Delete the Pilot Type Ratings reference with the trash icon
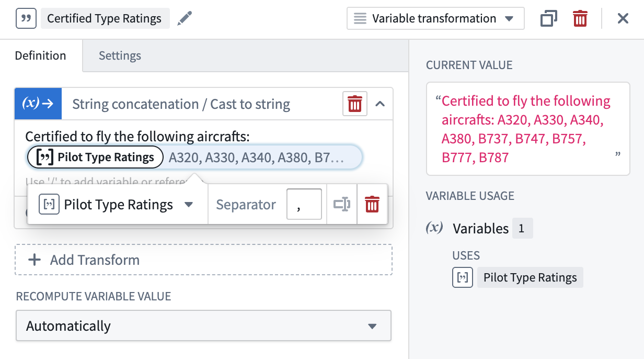 tap(372, 204)
